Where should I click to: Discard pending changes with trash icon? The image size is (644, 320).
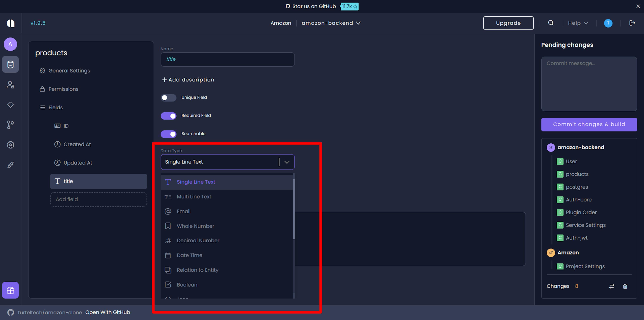625,286
